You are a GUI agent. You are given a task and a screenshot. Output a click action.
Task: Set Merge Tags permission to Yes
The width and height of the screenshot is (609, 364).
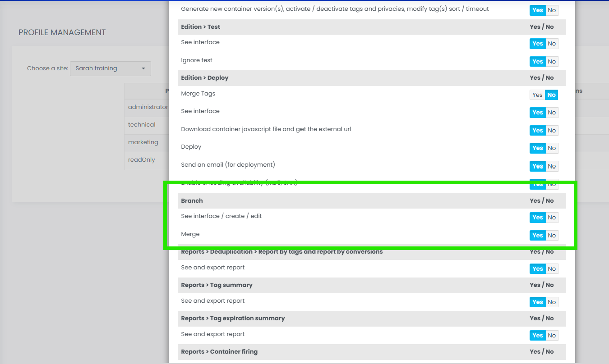click(x=537, y=95)
